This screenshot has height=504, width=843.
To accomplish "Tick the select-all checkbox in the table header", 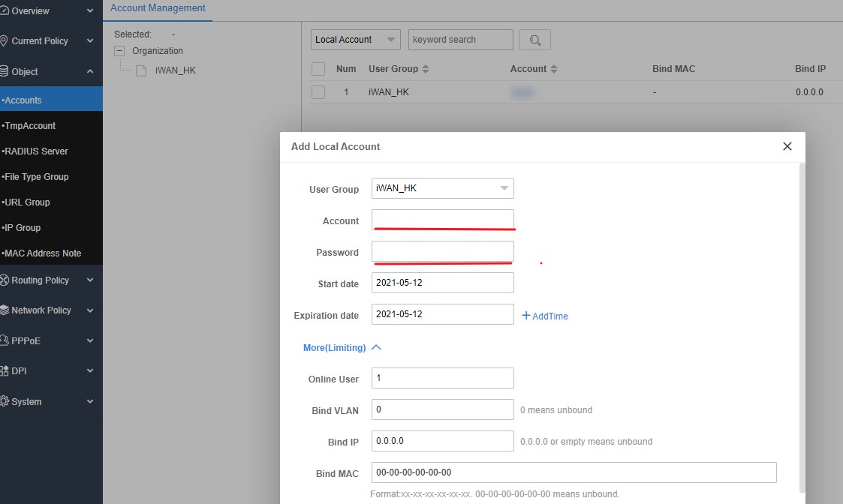I will point(318,69).
